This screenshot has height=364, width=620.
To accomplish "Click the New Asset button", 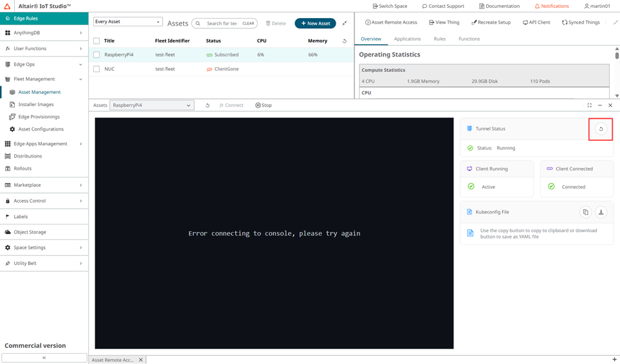I will click(315, 23).
